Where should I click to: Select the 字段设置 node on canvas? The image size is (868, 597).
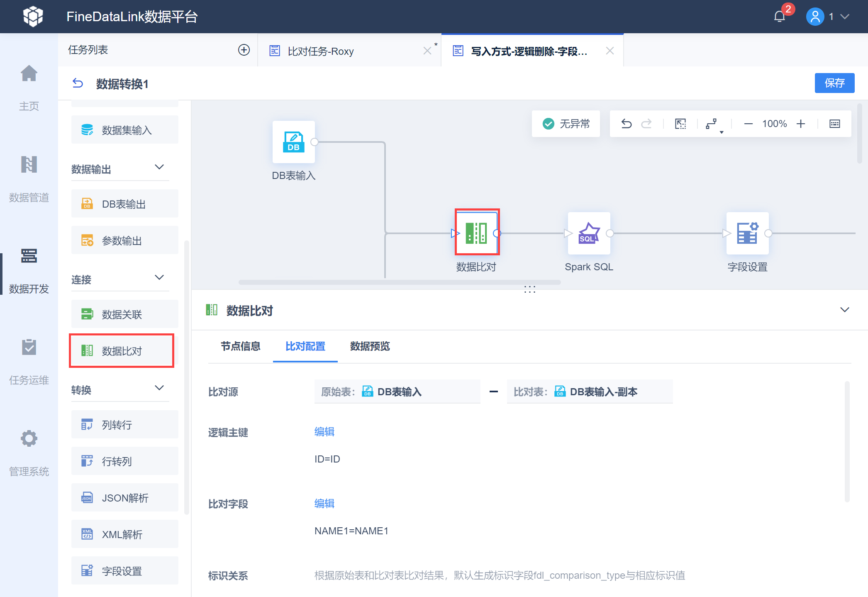[747, 233]
